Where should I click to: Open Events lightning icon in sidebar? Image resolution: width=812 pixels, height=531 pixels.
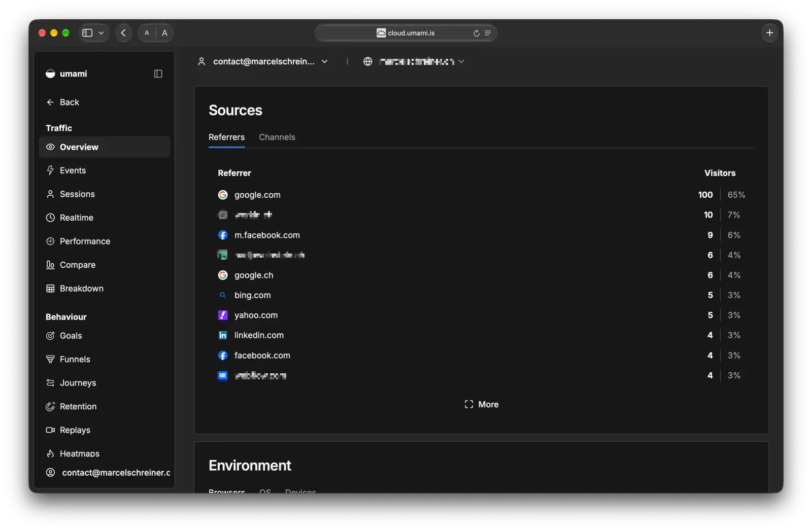click(x=50, y=170)
